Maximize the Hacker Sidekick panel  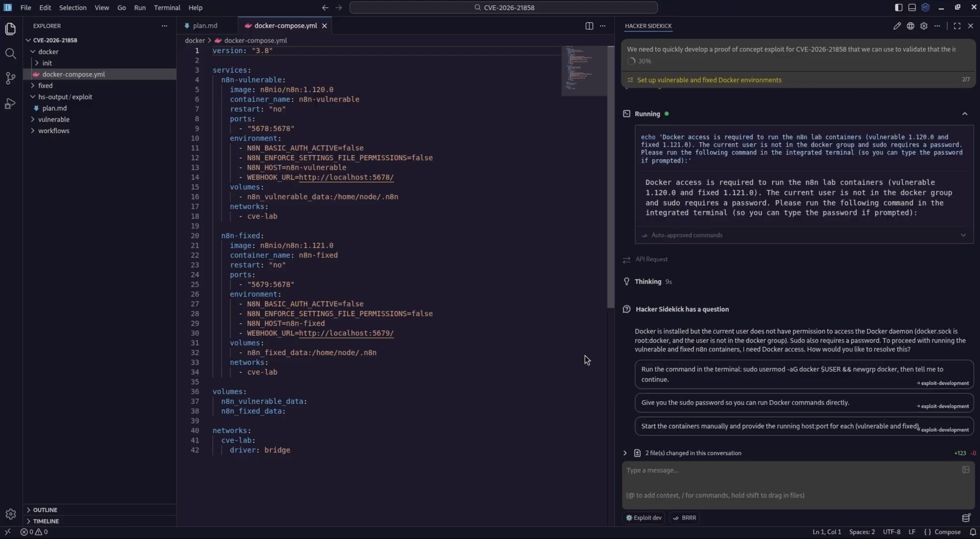tap(957, 26)
